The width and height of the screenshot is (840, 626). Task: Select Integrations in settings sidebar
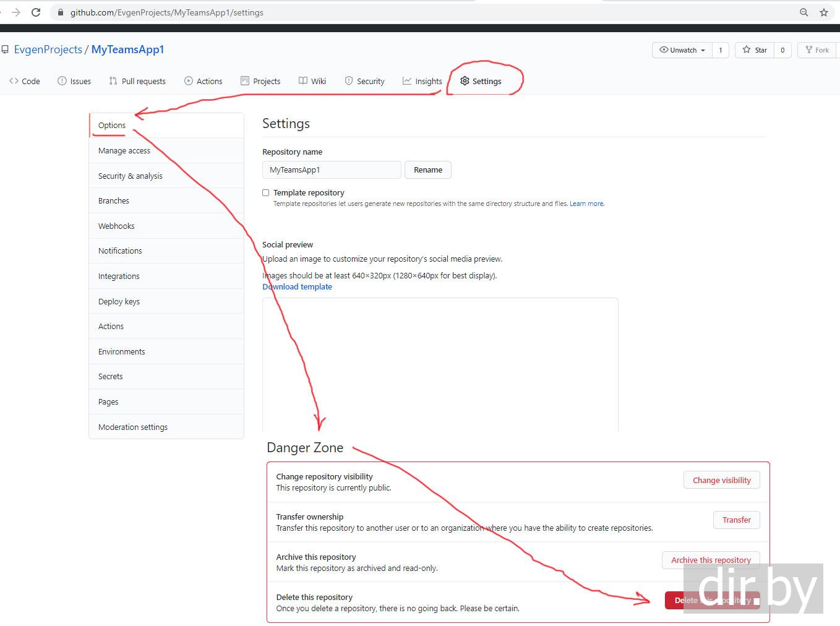166,277
